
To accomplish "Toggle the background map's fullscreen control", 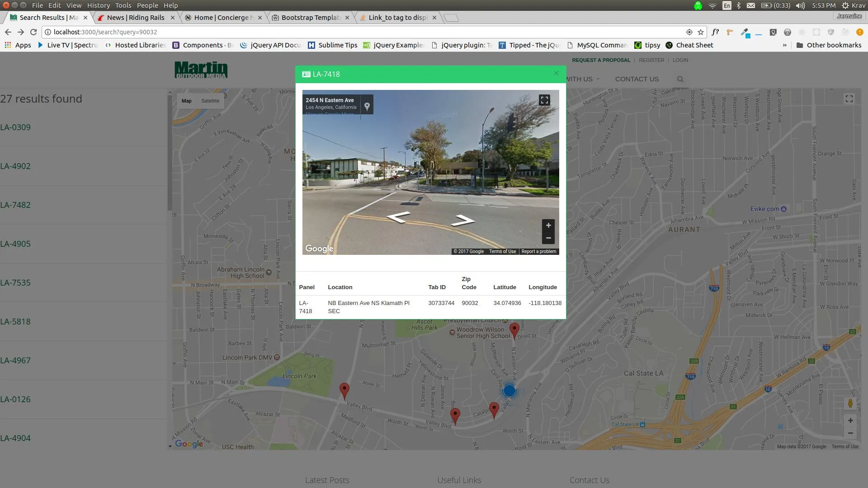I will tap(849, 99).
